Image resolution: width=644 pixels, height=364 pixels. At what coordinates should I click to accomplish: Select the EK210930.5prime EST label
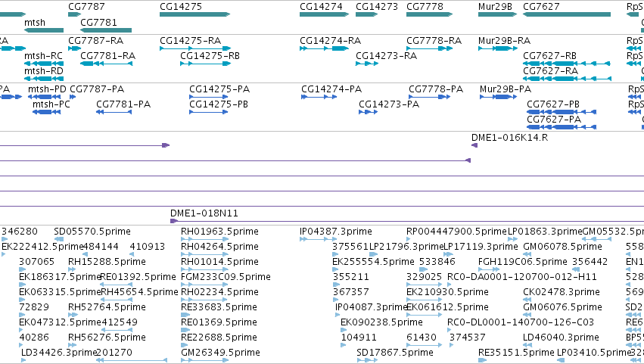click(x=447, y=292)
